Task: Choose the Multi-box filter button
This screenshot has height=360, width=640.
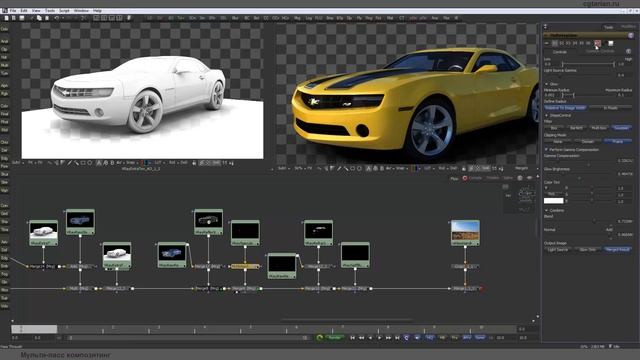Action: 599,128
